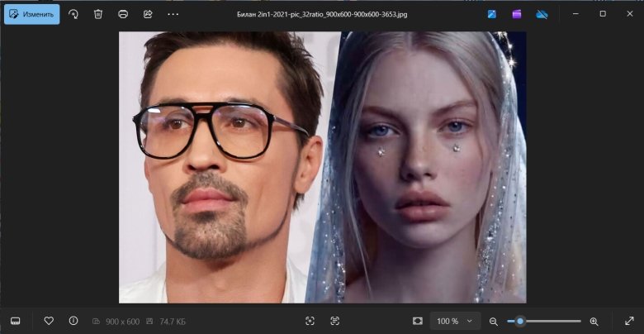Toggle the filmstrip view icon

(15, 321)
